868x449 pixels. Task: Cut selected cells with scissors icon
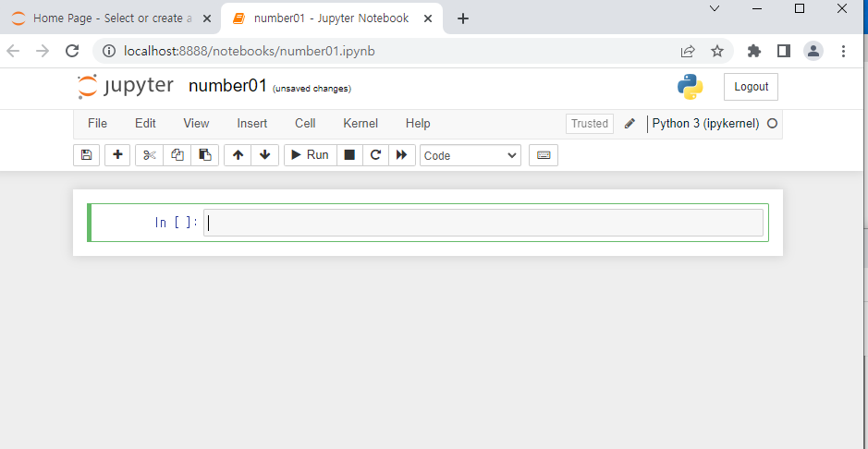150,155
